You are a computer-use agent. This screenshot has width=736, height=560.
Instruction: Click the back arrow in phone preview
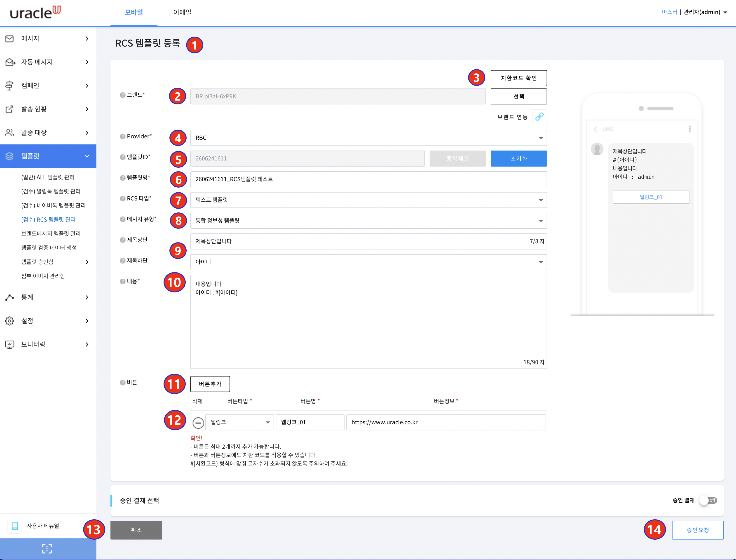(596, 129)
